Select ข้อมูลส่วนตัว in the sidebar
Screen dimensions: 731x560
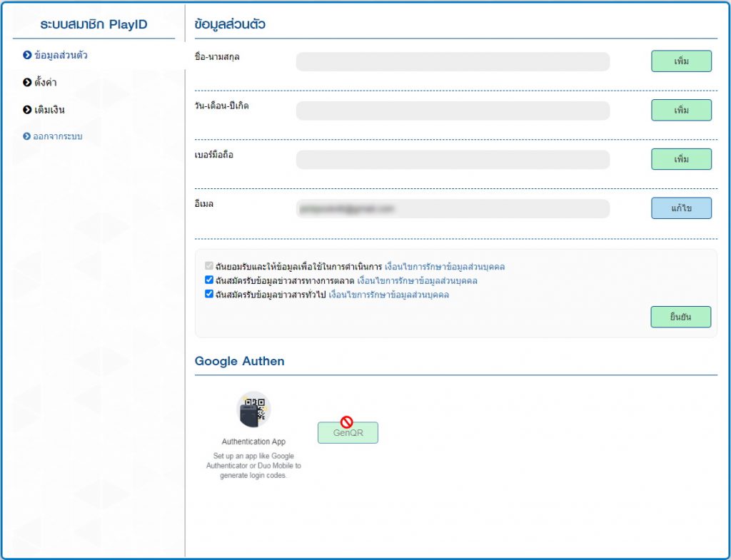click(61, 55)
